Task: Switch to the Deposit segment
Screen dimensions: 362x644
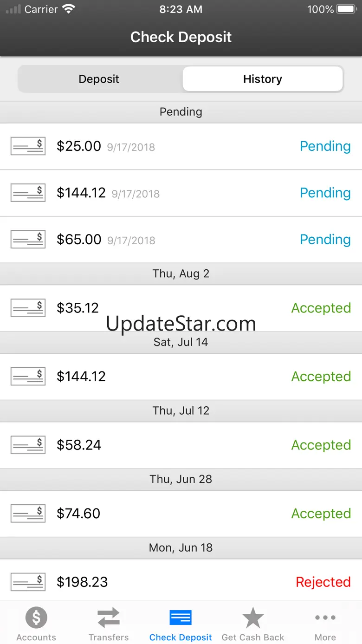Action: [99, 79]
